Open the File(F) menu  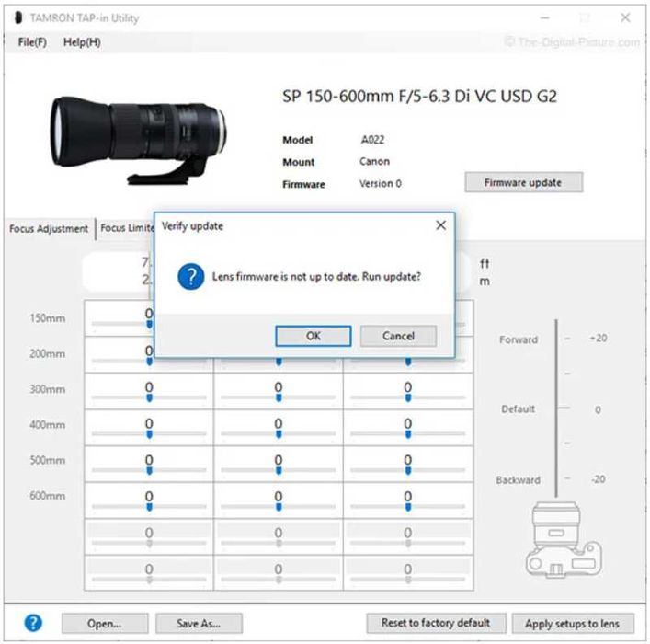[x=32, y=42]
